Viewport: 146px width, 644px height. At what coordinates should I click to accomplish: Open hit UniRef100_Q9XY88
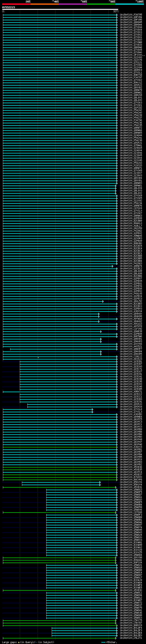pos(131,557)
